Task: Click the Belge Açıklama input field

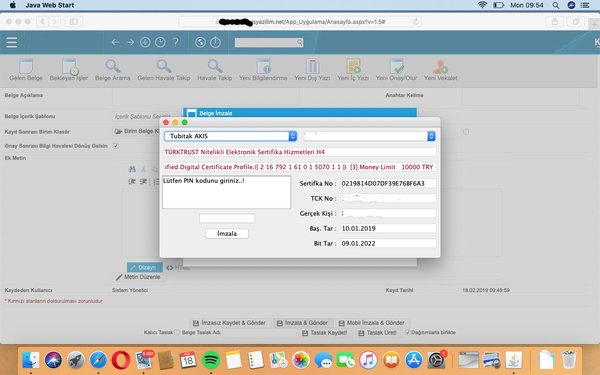Action: [207, 96]
